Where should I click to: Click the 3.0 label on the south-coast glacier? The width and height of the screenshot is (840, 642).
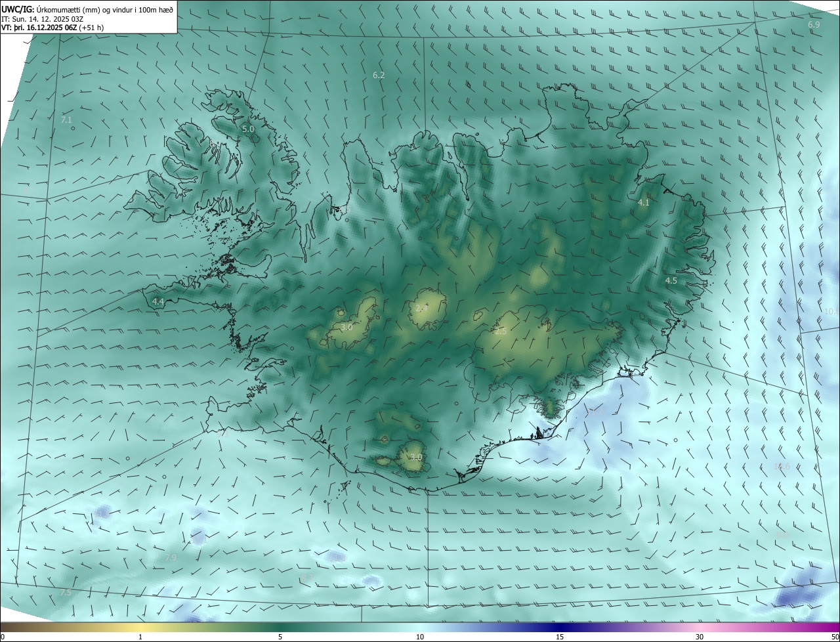coord(416,457)
